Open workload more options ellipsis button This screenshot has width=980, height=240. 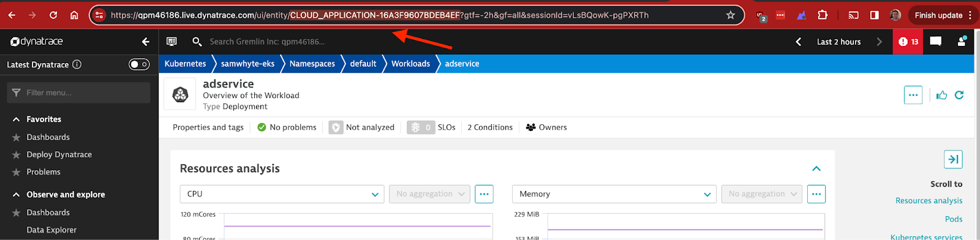point(913,95)
